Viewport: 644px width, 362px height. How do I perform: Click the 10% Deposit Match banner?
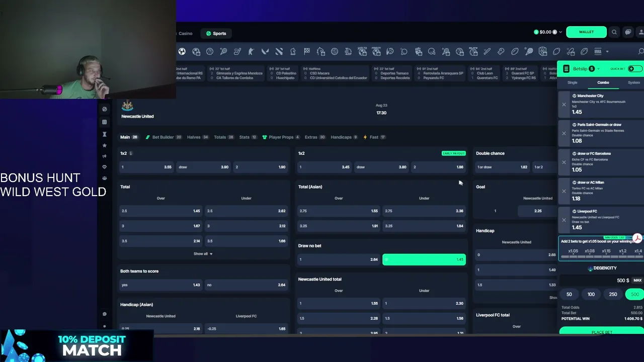76,345
